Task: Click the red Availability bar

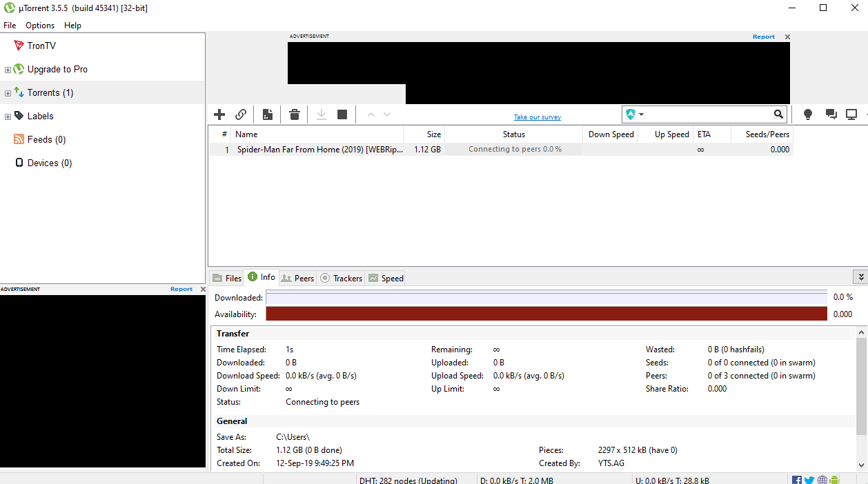Action: (x=546, y=314)
